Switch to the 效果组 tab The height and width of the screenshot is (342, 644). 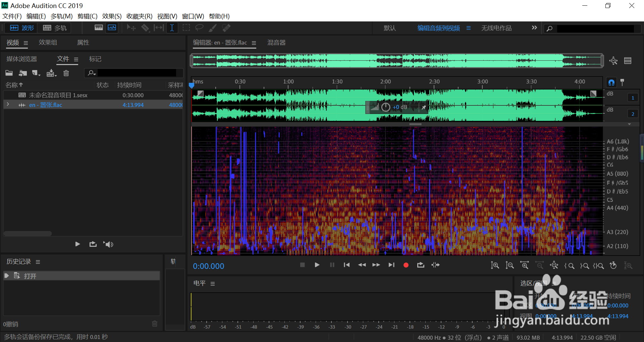(x=48, y=43)
